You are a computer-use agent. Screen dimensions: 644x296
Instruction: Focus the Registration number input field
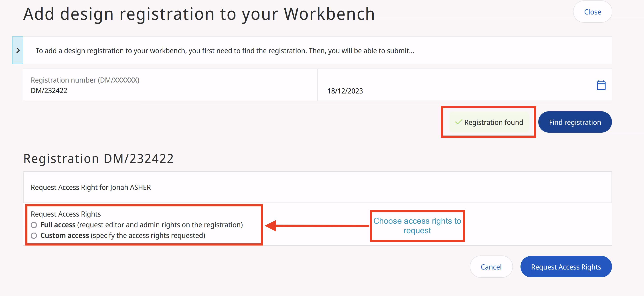(x=170, y=90)
